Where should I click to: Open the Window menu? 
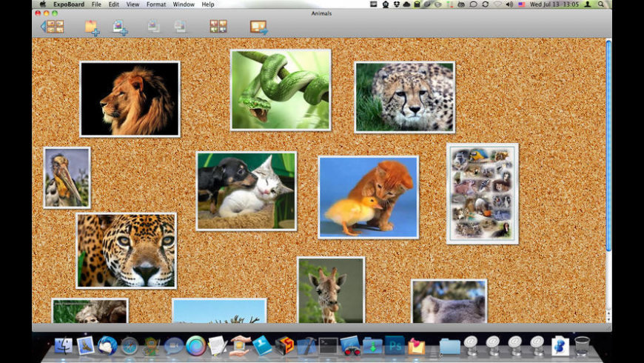coord(184,4)
